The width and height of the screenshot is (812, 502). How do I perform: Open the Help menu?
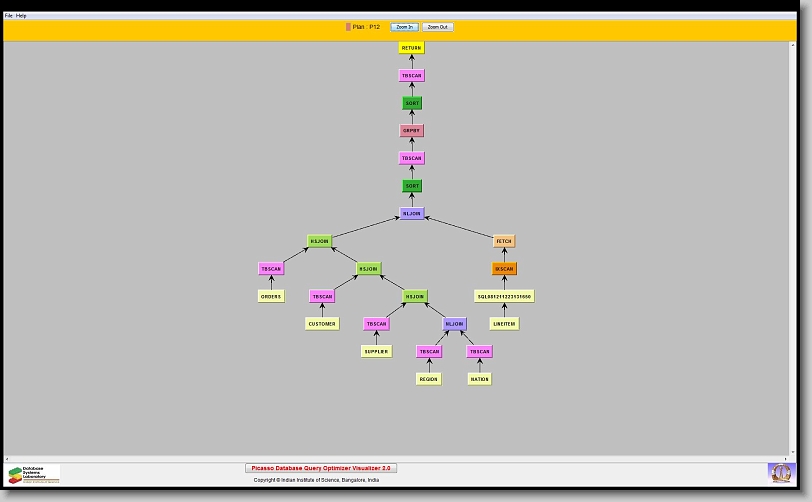point(21,16)
